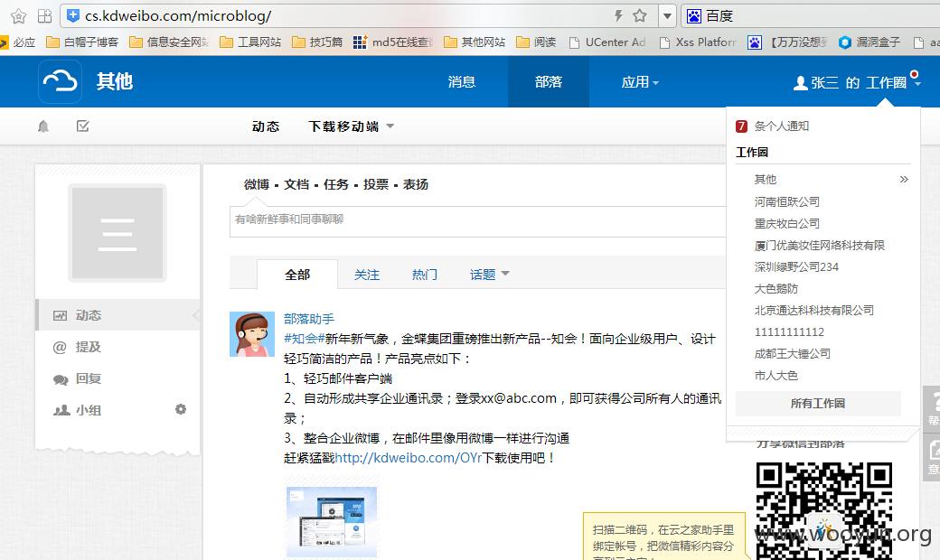The height and width of the screenshot is (560, 940).
Task: Open the 工具网站 bookmark folder
Action: coord(250,42)
